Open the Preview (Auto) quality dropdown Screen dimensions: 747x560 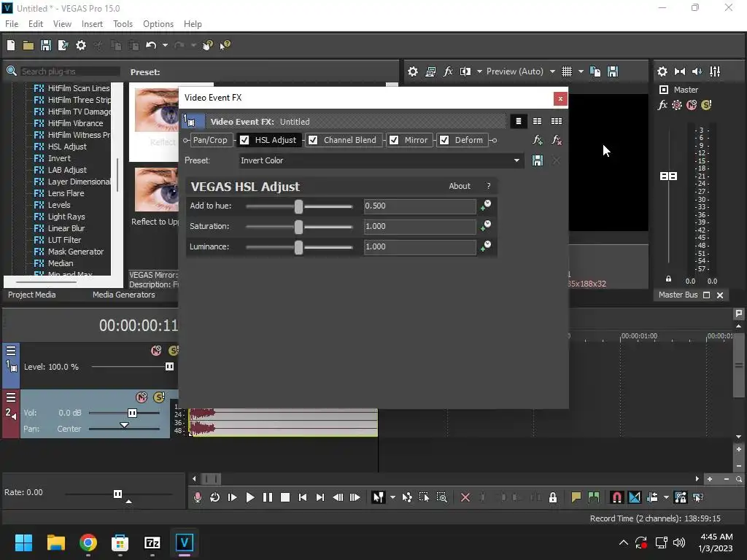553,71
